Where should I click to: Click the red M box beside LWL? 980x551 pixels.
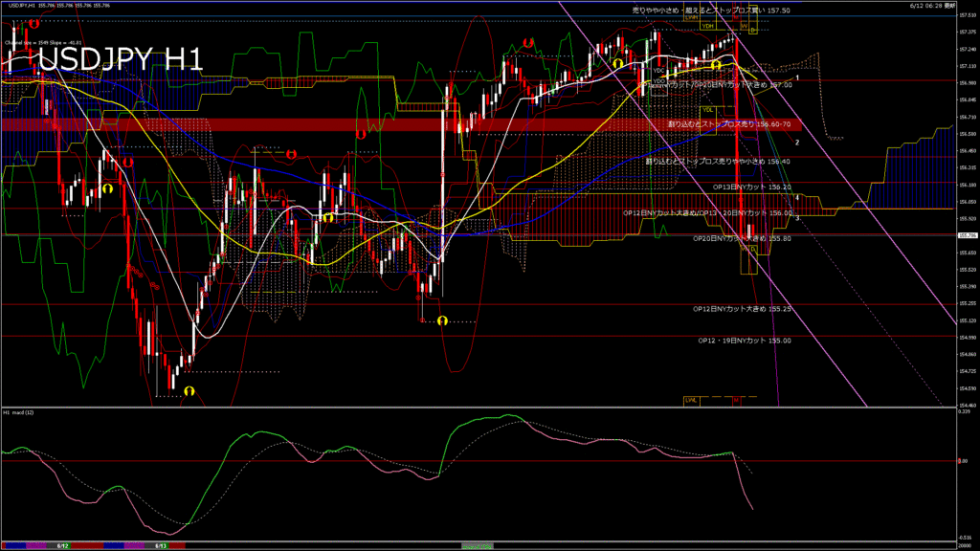736,401
